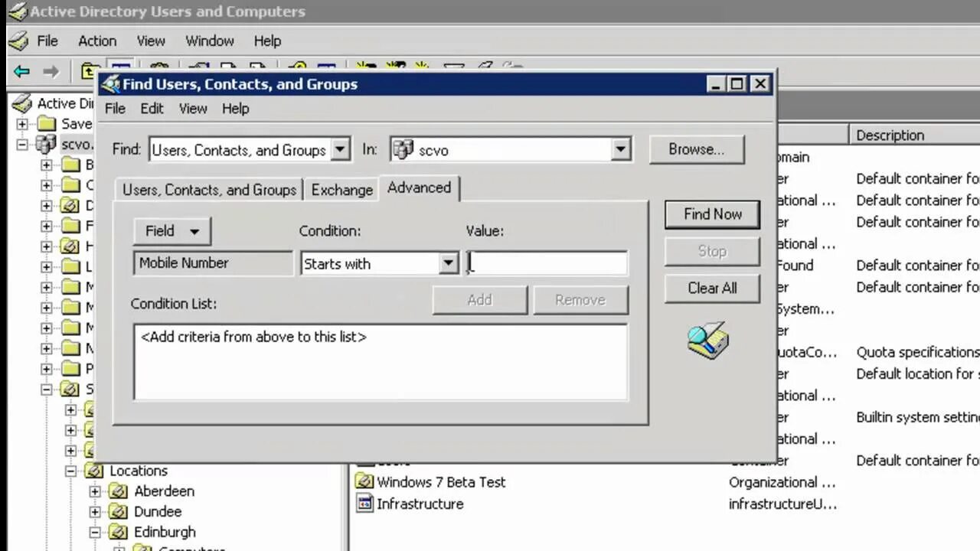Click the Edinburgh OU folder icon
This screenshot has width=980, height=551.
click(x=119, y=532)
